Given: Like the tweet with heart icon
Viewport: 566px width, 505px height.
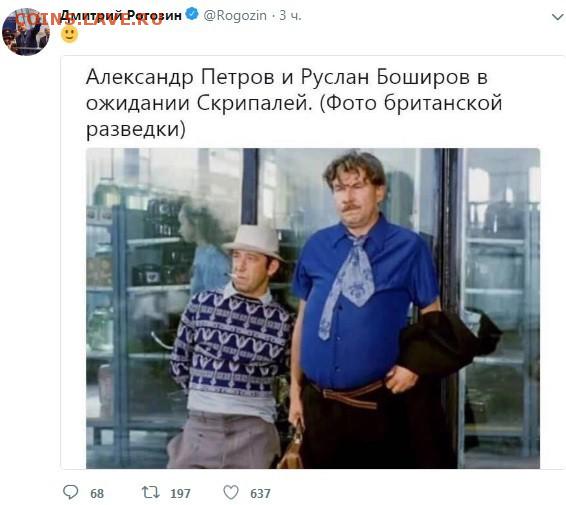Looking at the screenshot, I should 231,492.
